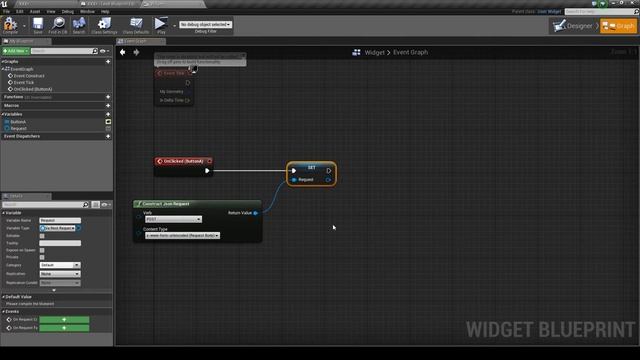Viewport: 640px width, 360px height.
Task: Go back in graph navigation history
Action: (122, 52)
